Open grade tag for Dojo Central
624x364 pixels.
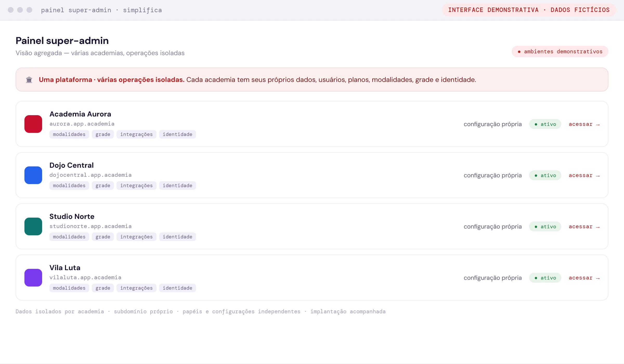pos(103,186)
